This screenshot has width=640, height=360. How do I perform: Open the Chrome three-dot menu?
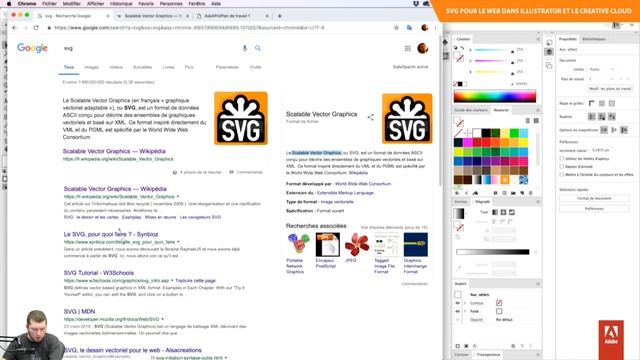coord(436,28)
